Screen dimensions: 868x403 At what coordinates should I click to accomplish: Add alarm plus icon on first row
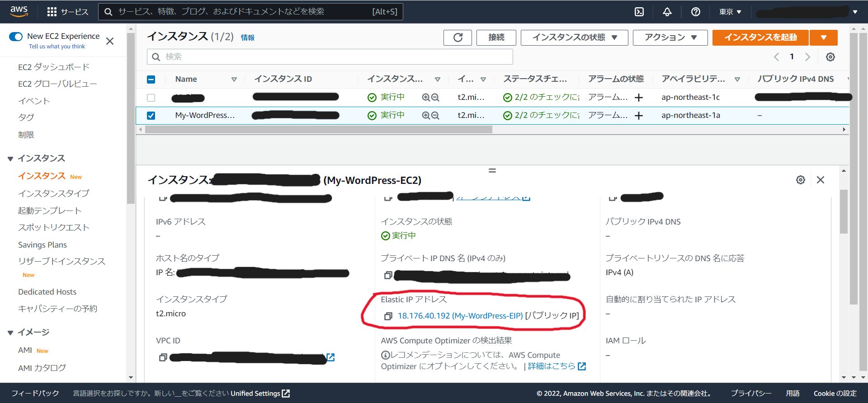coord(639,98)
